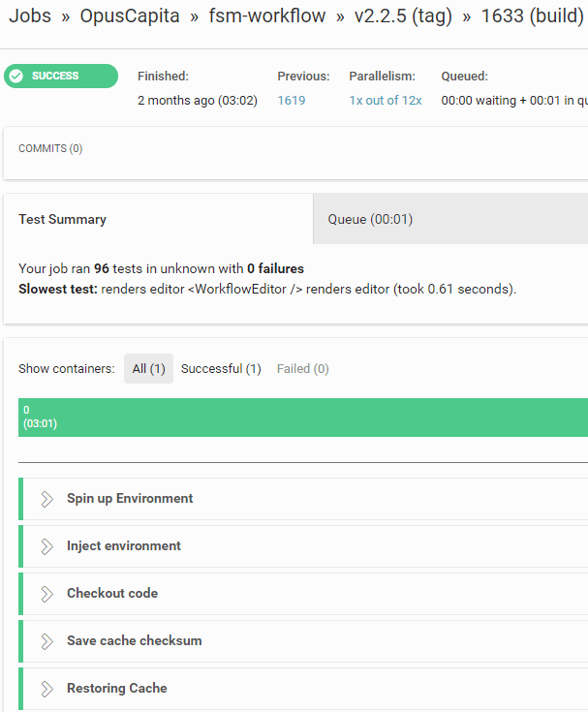Show Successful (1) containers filter
Image resolution: width=588 pixels, height=712 pixels.
click(221, 369)
